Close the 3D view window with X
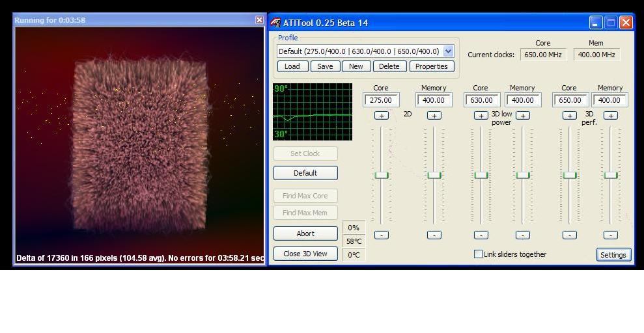The width and height of the screenshot is (644, 333). tap(259, 20)
